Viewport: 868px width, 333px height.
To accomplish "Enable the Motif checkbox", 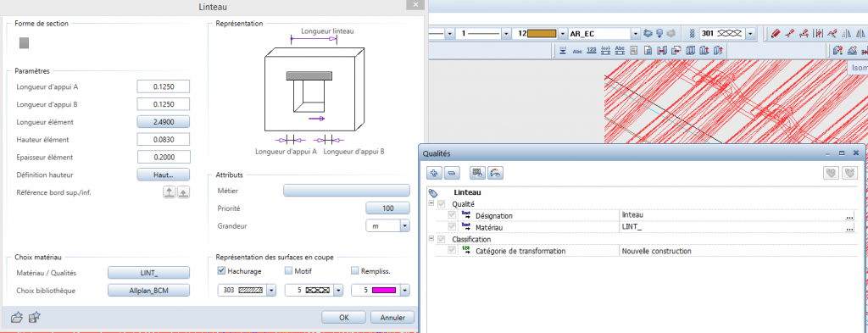I will (288, 271).
